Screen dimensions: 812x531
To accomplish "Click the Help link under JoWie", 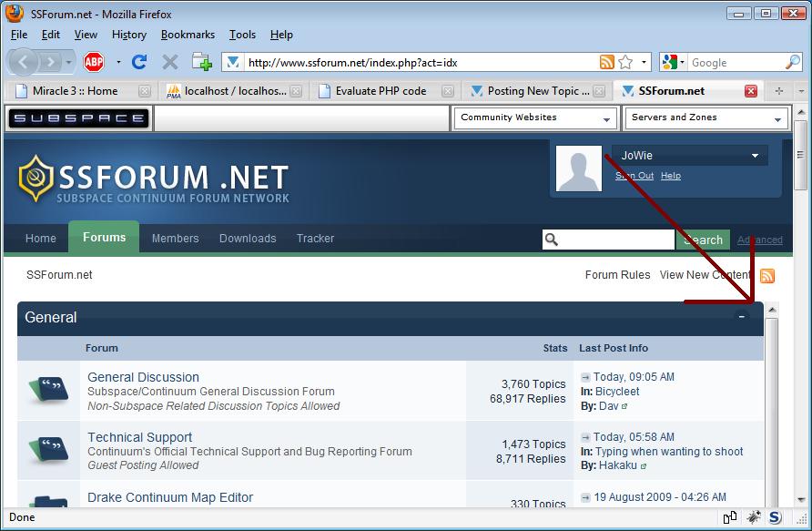I will pos(671,176).
